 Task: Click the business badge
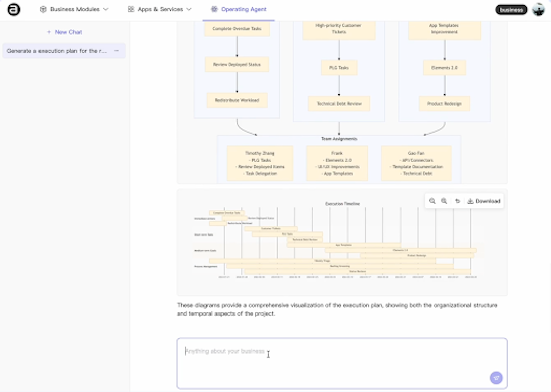[511, 10]
